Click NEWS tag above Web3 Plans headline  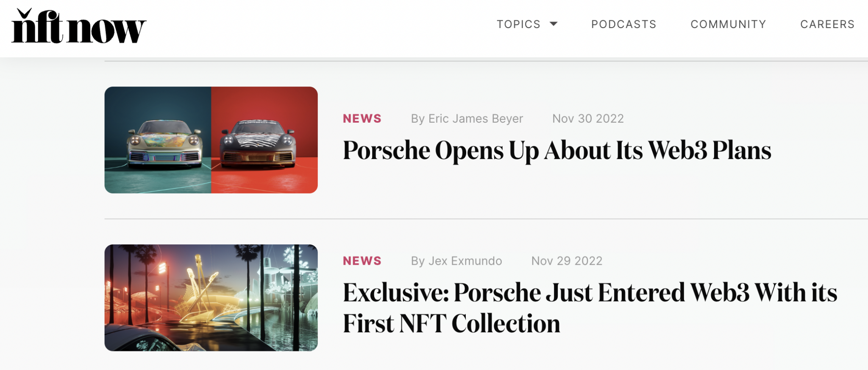(x=362, y=119)
